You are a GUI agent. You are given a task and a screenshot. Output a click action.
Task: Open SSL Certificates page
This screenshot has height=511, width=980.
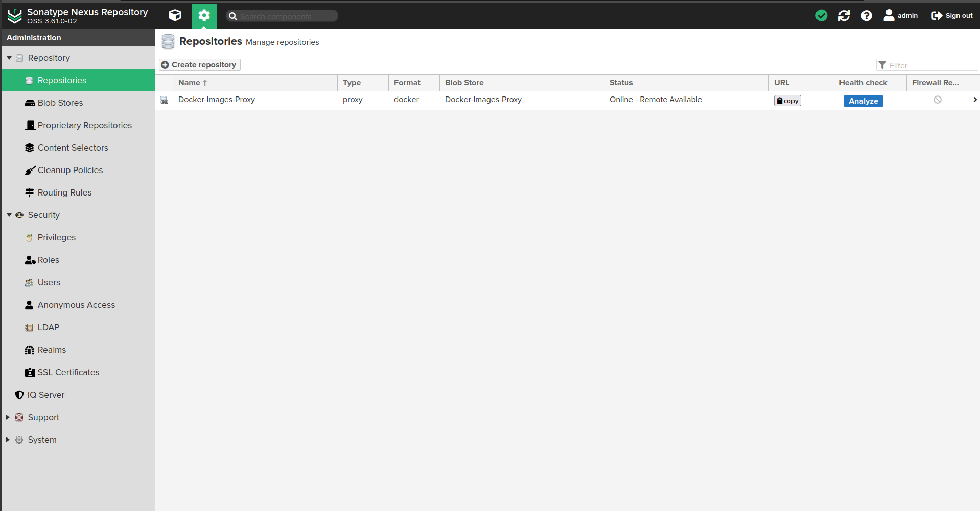click(x=78, y=372)
